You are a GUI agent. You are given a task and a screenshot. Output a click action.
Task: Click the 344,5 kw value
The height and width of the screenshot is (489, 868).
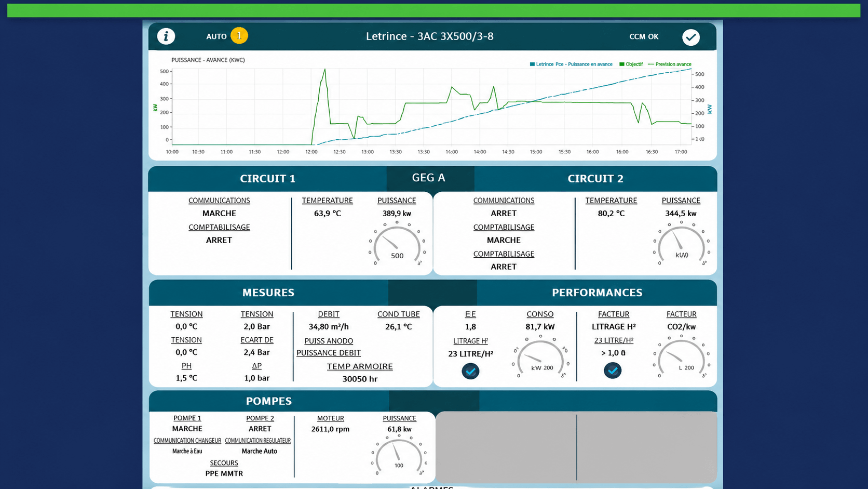point(681,214)
